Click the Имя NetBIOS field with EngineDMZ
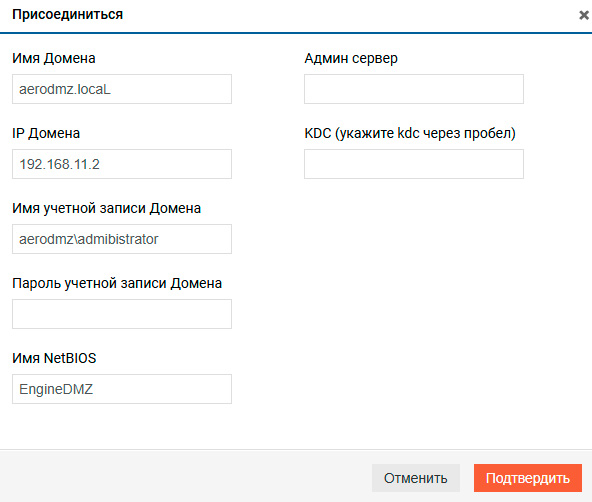The height and width of the screenshot is (502, 592). [122, 389]
